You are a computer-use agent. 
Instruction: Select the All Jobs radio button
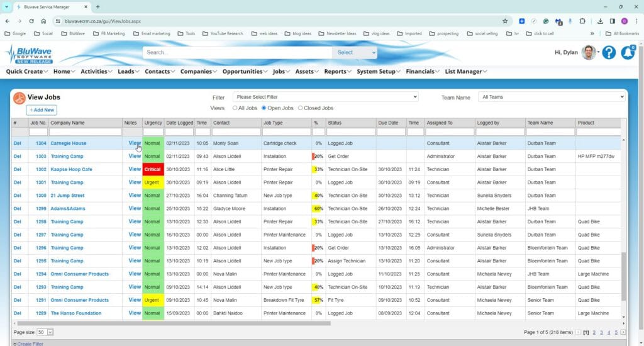[x=235, y=108]
